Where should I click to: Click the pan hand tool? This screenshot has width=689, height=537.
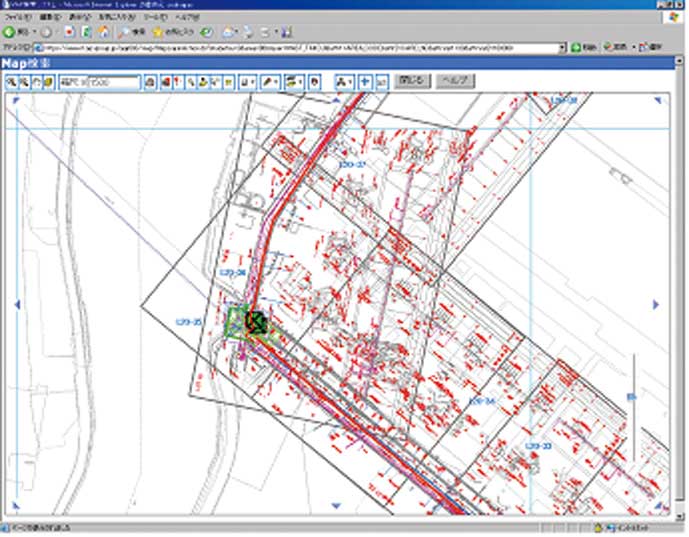point(35,82)
